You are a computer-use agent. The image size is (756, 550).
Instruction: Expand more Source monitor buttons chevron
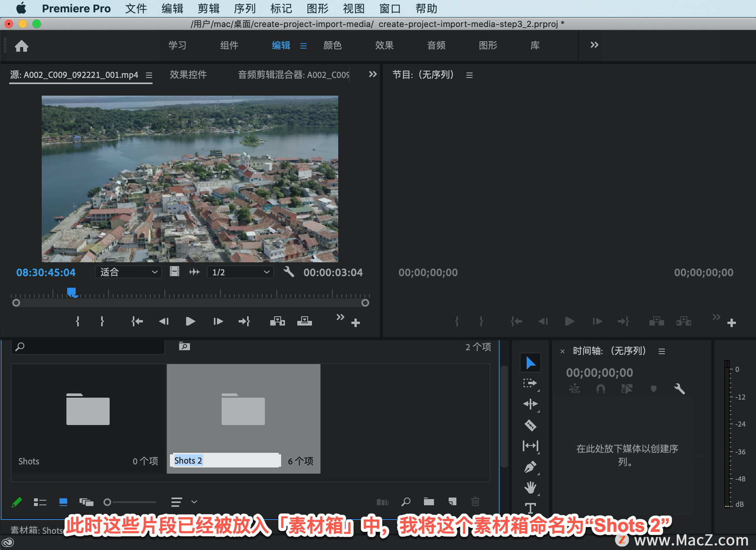coord(340,317)
